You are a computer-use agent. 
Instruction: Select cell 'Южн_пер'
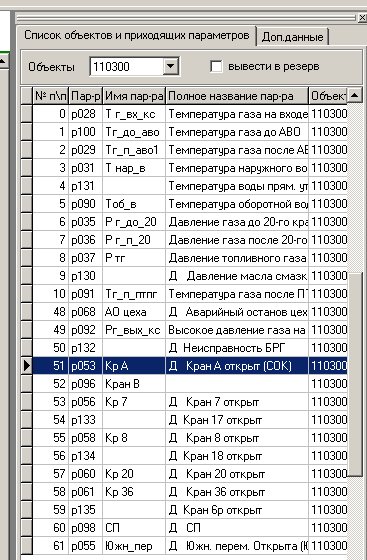(134, 546)
